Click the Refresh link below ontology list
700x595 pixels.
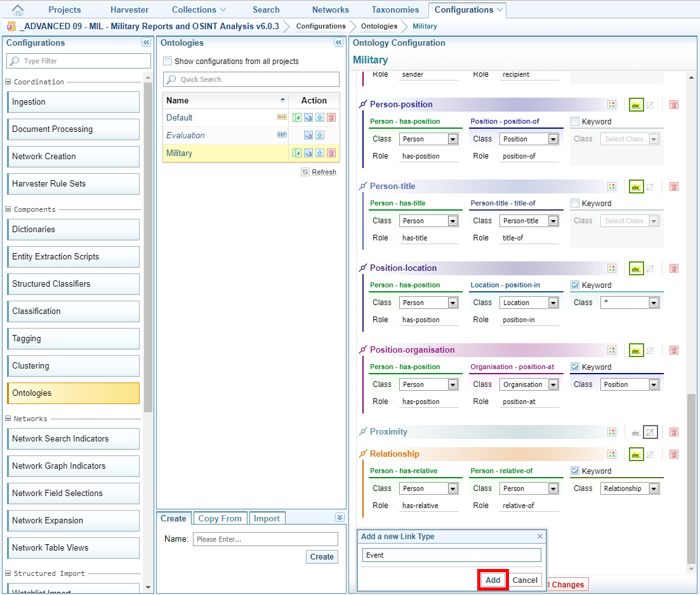[x=319, y=172]
